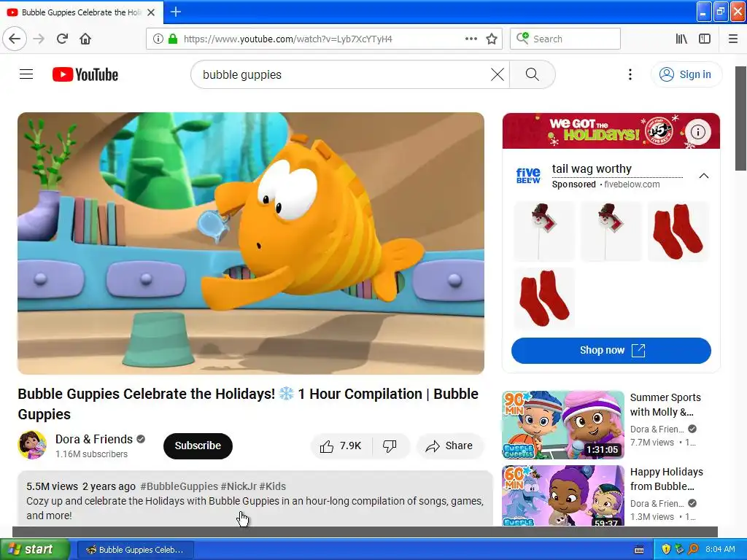747x560 pixels.
Task: Open the tail wag worthy ad title
Action: click(592, 168)
